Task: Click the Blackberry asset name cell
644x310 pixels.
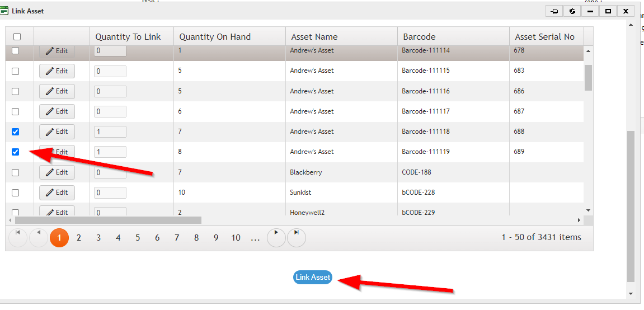Action: 342,172
